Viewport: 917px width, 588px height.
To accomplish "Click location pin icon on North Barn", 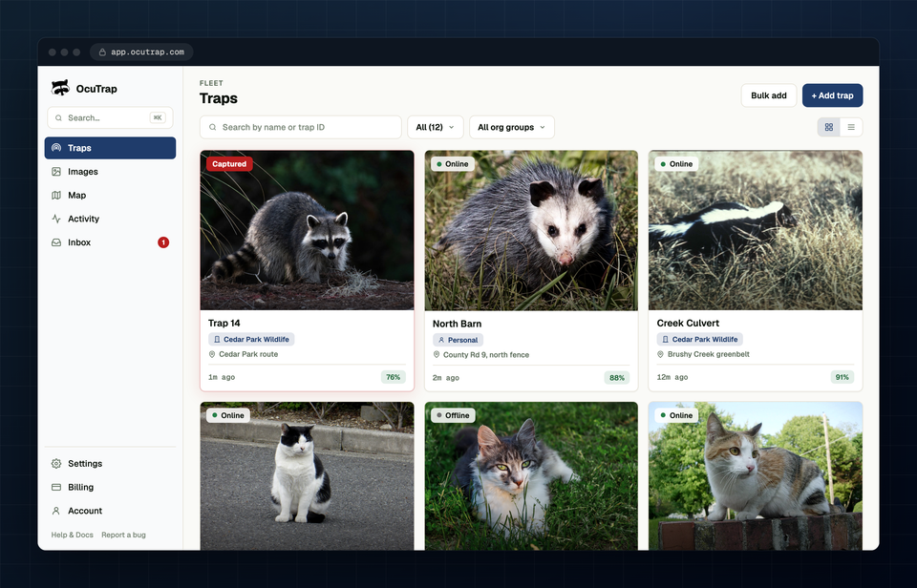I will (x=437, y=355).
